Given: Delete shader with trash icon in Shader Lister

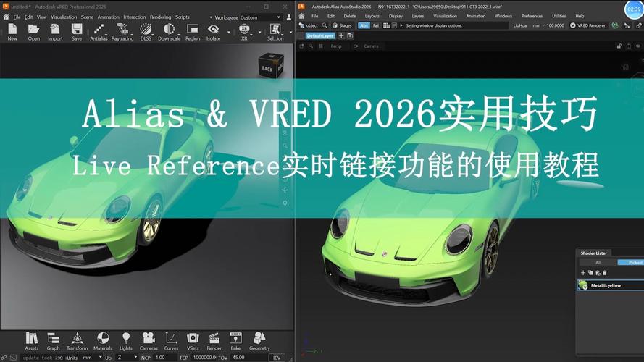Looking at the screenshot, I should [605, 272].
